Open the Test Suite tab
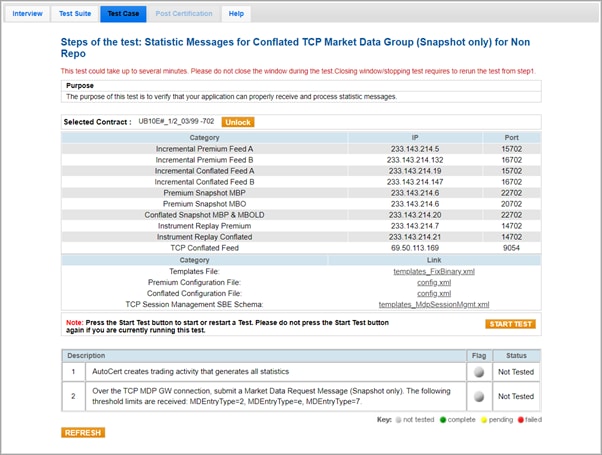602x455 pixels. point(75,14)
